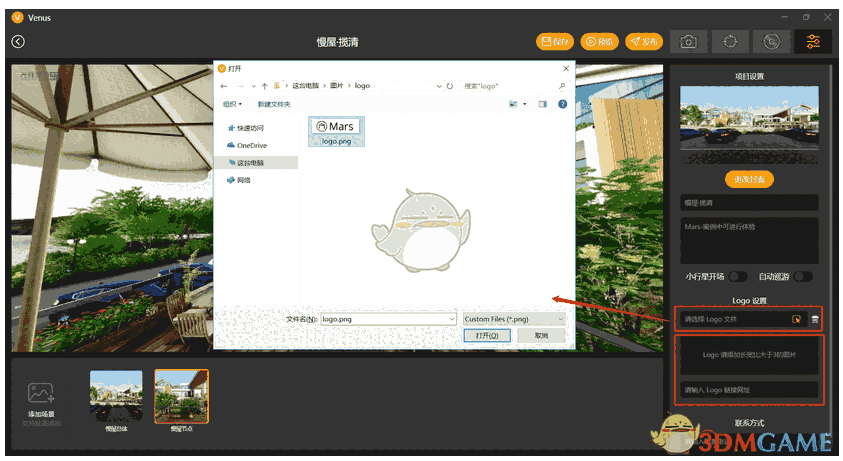Expand the filename history dropdown arrow
Viewport: 843px width, 461px height.
coord(452,319)
